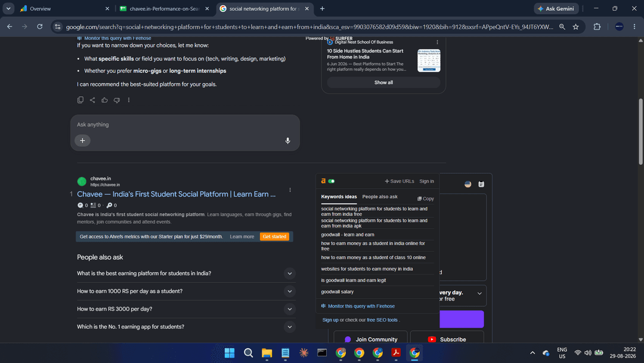The width and height of the screenshot is (644, 363).
Task: Open the Chrome profile avatar
Action: [x=620, y=27]
